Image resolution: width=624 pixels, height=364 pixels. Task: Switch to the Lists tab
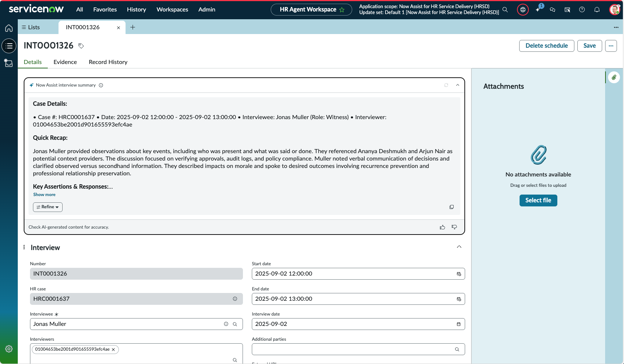[31, 27]
